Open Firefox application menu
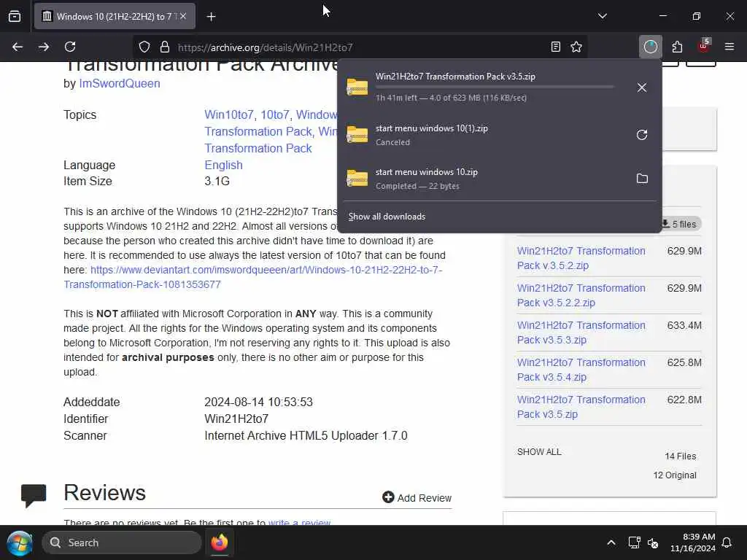This screenshot has height=560, width=747. coord(729,47)
